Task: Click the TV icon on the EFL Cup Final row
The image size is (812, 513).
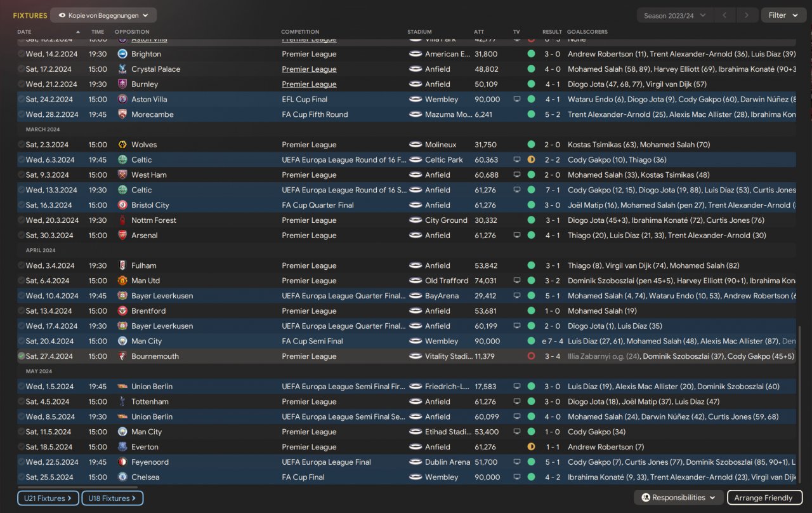Action: [x=517, y=100]
